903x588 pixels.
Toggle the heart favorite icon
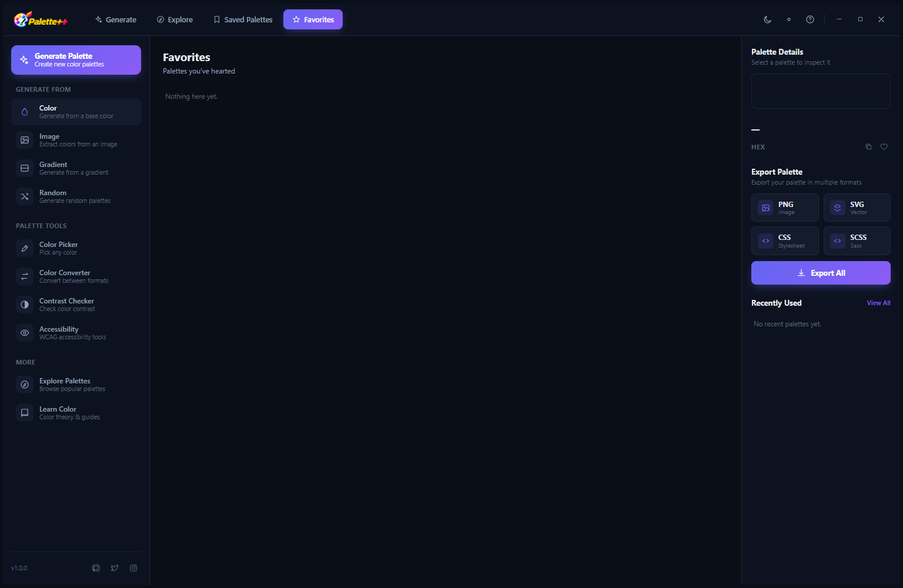coord(884,147)
